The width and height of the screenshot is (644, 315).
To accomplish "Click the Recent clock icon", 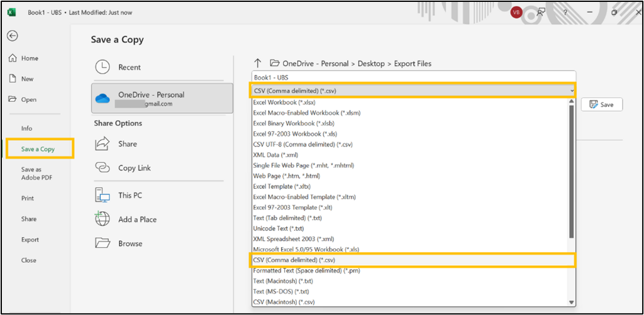I will tap(103, 67).
